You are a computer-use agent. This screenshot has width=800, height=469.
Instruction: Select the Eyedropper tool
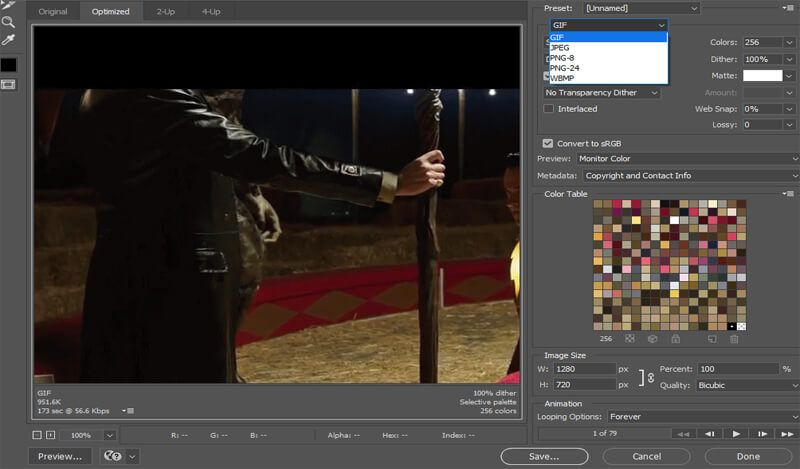[8, 40]
